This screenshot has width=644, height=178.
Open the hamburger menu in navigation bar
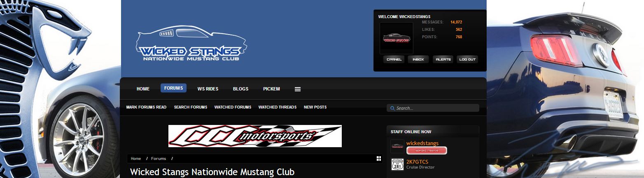(298, 89)
